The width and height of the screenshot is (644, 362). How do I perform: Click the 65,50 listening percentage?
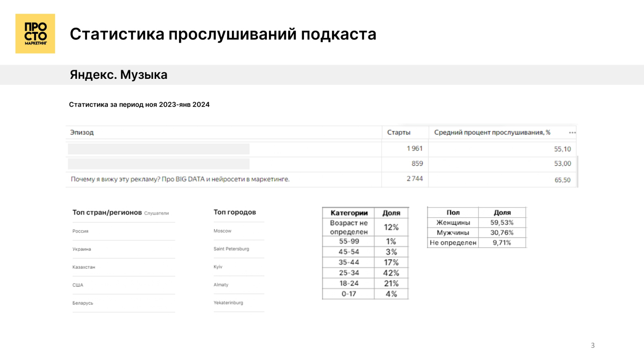[x=562, y=180]
